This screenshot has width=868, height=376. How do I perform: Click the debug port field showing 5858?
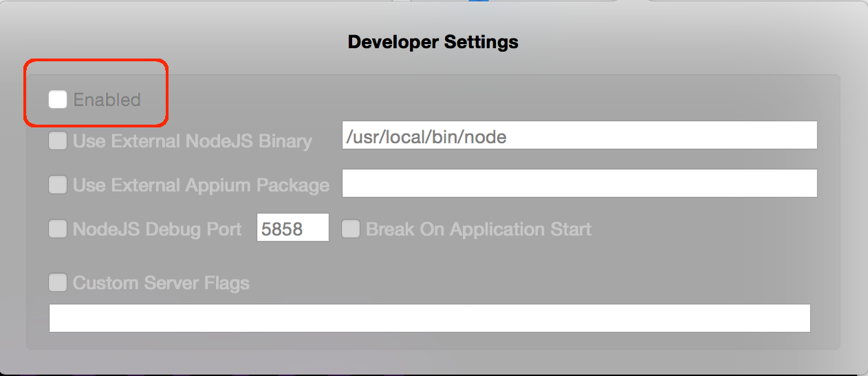(x=293, y=227)
